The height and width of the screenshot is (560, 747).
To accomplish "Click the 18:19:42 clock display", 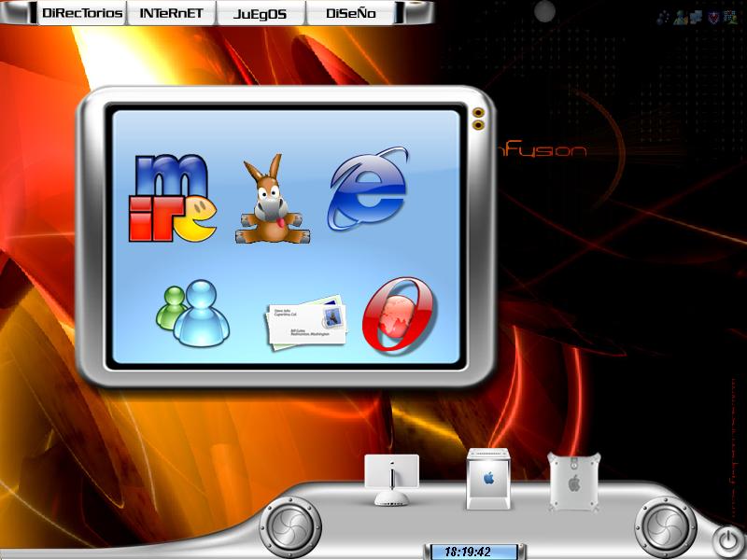I will [473, 552].
